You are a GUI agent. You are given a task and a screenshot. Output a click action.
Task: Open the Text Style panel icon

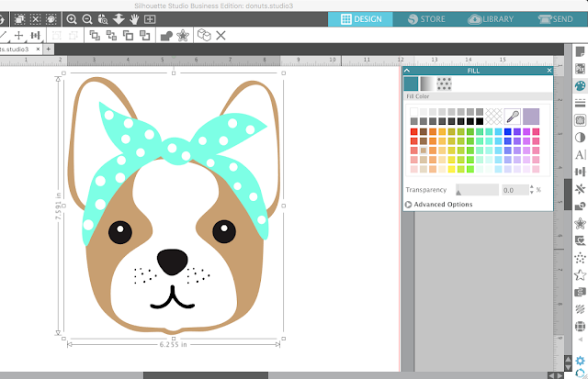pyautogui.click(x=580, y=155)
